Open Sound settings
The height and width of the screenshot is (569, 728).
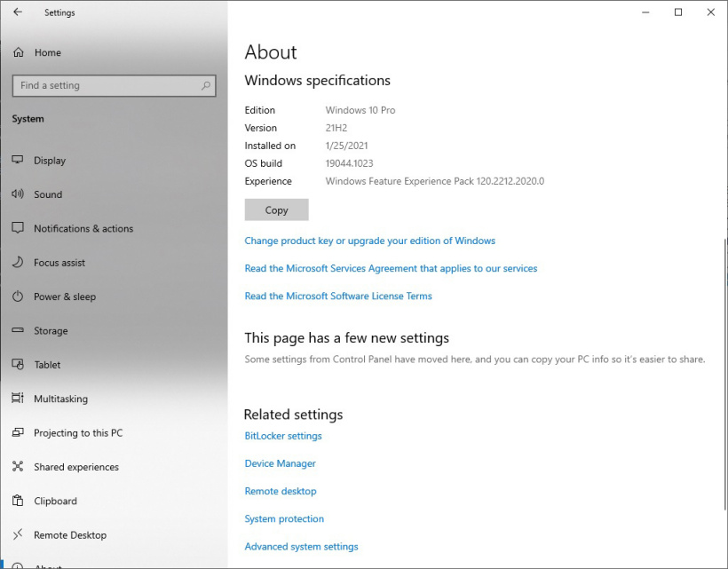48,194
